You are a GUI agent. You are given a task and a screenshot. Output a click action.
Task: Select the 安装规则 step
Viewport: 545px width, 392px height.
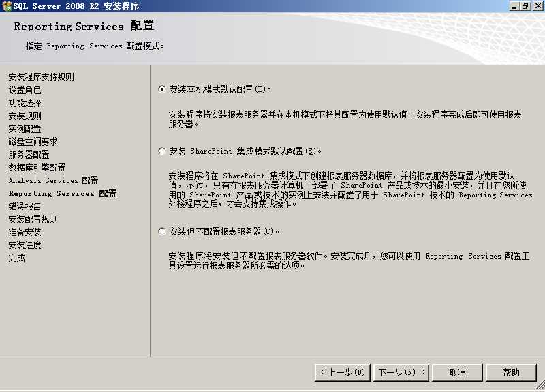25,116
